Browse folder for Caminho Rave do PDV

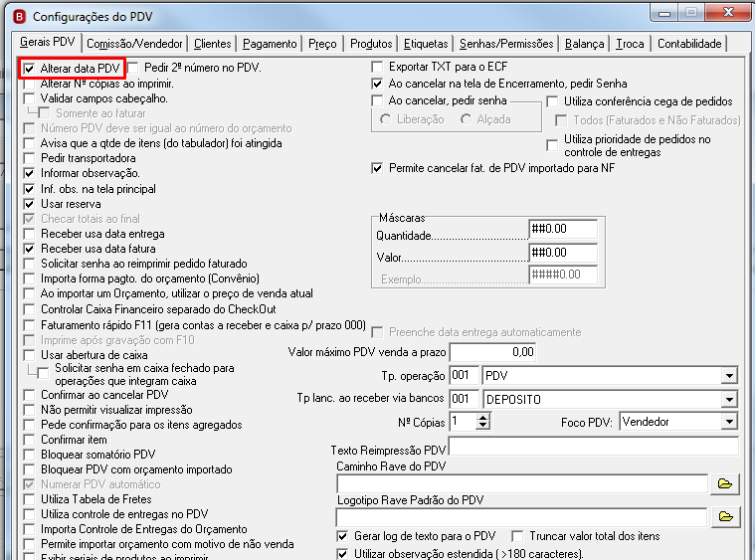point(725,483)
